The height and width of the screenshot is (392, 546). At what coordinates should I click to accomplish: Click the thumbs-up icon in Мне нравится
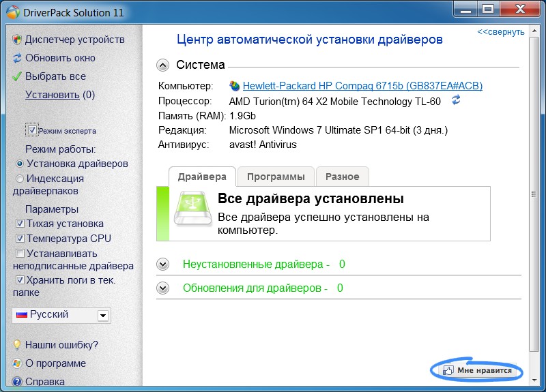pos(448,370)
